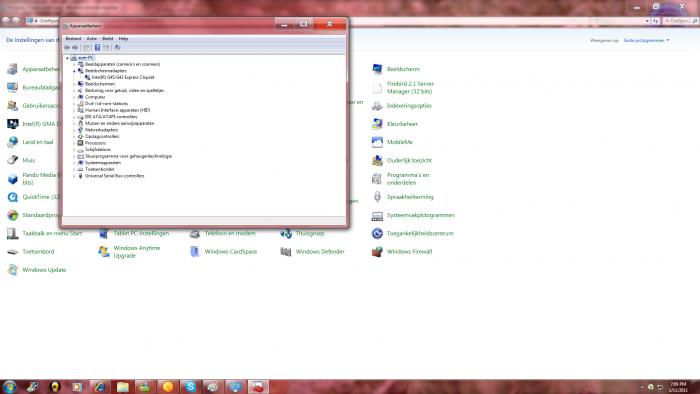
Task: Expand the Netwerkadapters node arrow
Action: coord(74,130)
